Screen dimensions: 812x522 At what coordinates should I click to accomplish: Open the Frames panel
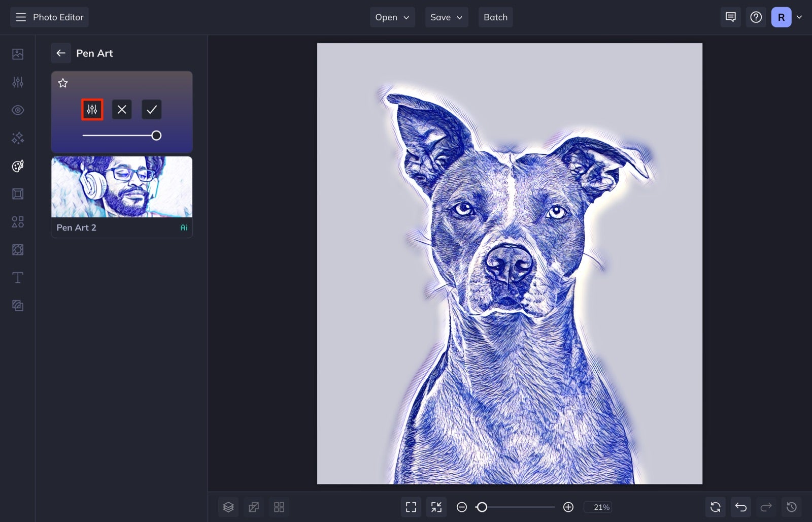[17, 193]
